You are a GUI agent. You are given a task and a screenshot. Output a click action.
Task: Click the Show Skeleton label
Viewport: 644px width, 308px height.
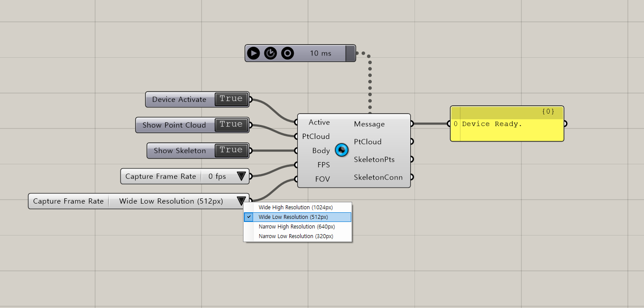point(180,150)
